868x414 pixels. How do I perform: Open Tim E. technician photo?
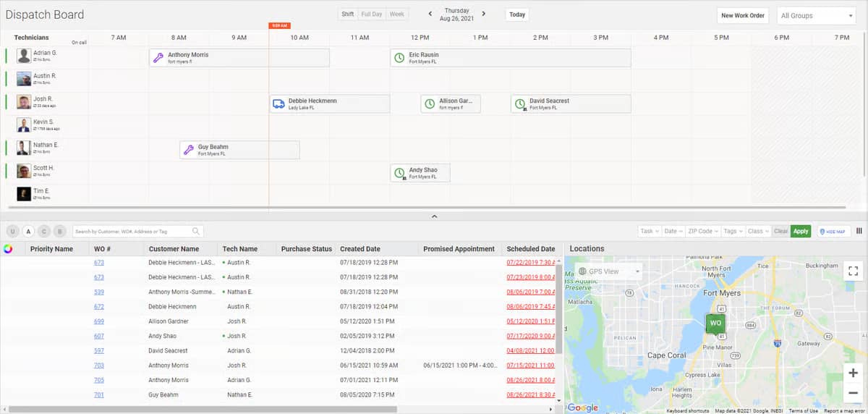tap(24, 194)
